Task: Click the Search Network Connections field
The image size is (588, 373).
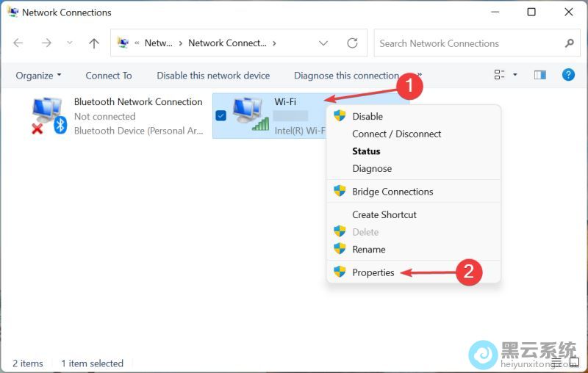Action: coord(467,43)
